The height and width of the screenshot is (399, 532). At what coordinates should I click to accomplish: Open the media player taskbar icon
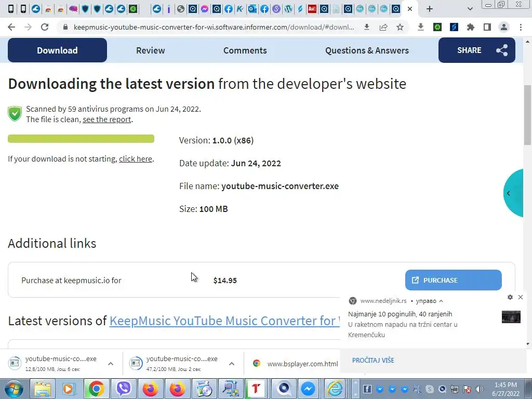(x=70, y=389)
